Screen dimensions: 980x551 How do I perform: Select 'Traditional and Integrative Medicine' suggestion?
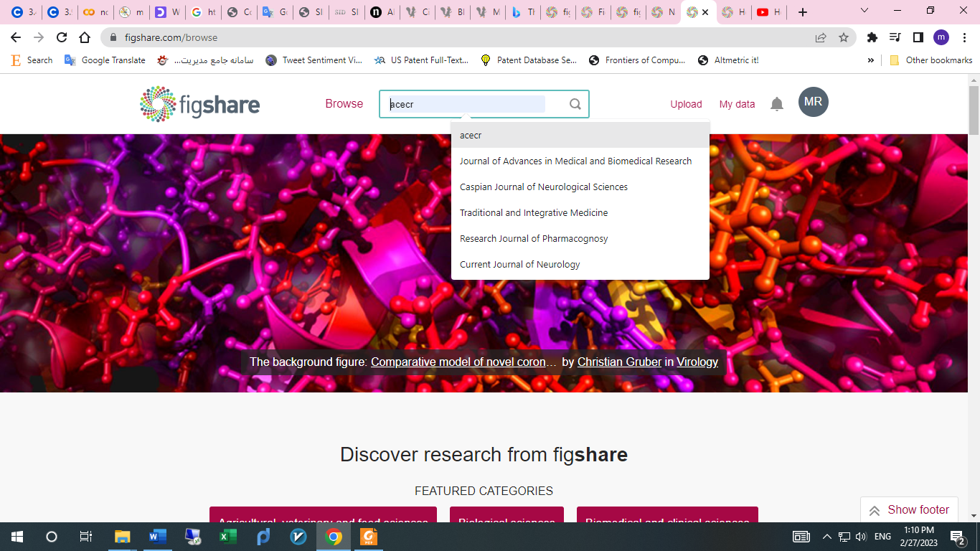580,212
